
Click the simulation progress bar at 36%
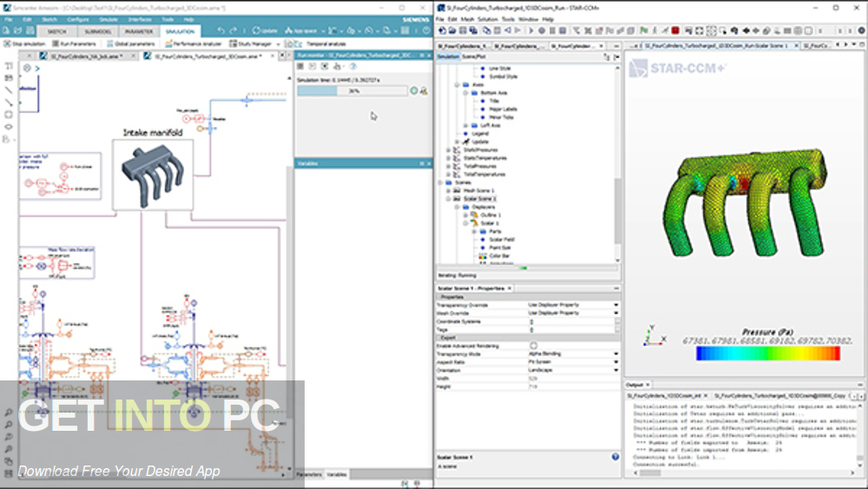coord(352,91)
